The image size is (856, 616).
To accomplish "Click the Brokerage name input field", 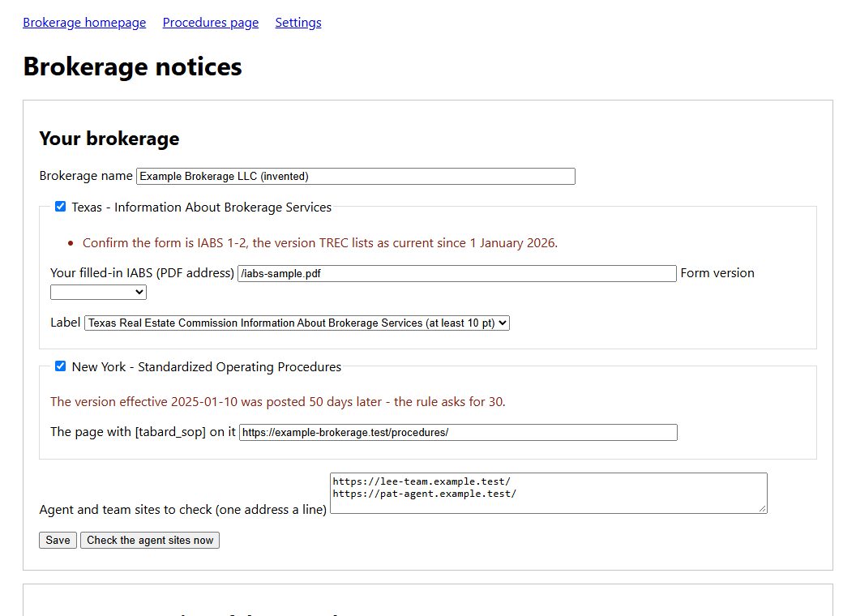I will [355, 177].
